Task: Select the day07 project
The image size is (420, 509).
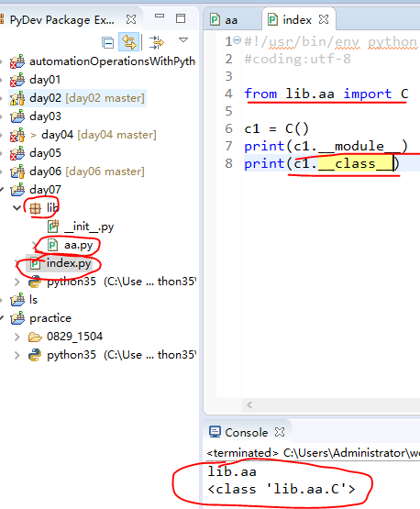Action: (x=45, y=190)
